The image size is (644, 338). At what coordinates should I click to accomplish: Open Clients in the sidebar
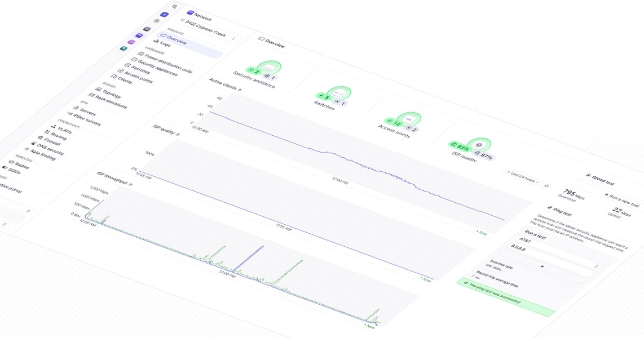[x=122, y=79]
